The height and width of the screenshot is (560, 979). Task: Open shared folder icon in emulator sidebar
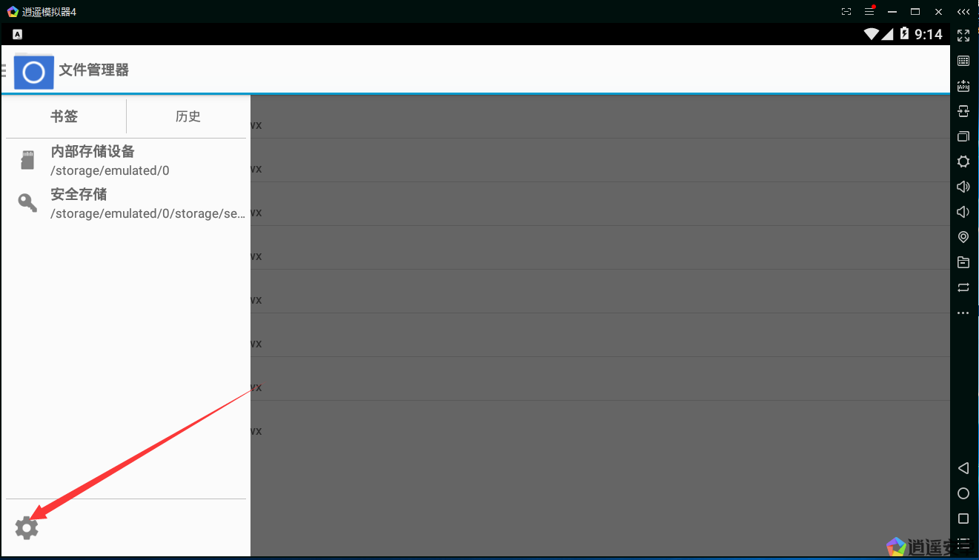click(x=963, y=262)
